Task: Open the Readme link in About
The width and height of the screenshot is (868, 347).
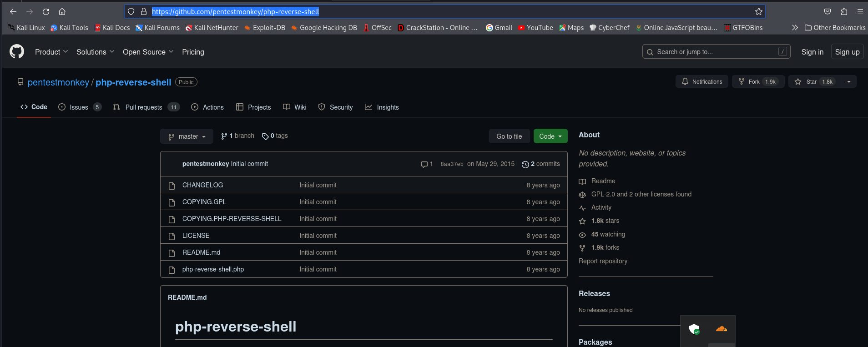Action: 597,181
